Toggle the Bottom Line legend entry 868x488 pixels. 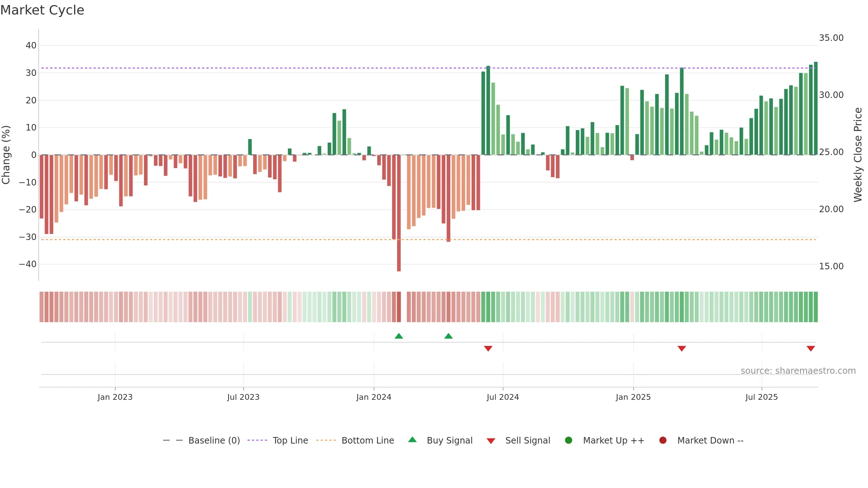click(355, 440)
